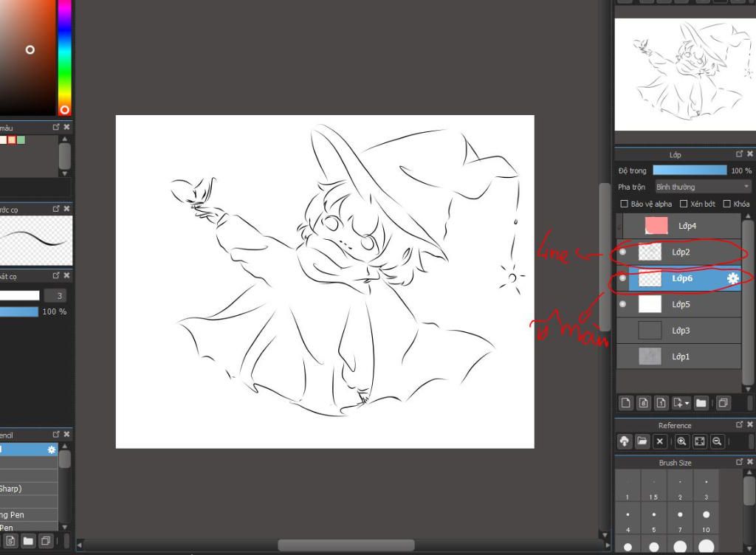
Task: Adjust brush opacity slider at 100 %
Action: pos(18,311)
